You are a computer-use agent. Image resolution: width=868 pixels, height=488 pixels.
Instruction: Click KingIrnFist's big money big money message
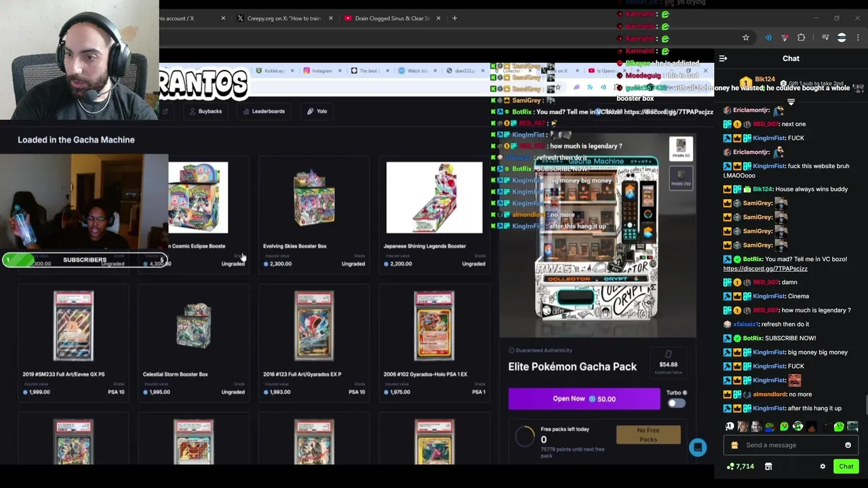pyautogui.click(x=787, y=352)
